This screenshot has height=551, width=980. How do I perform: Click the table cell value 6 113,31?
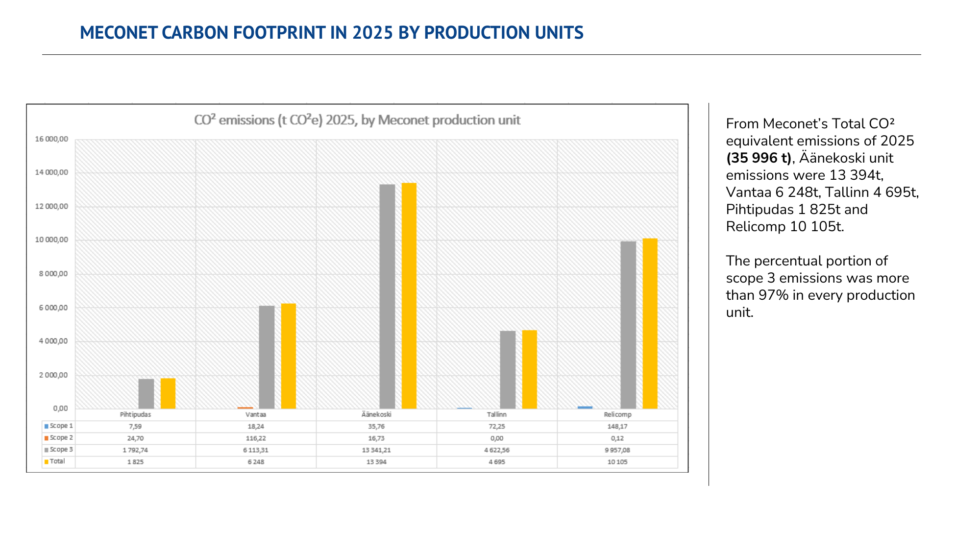pos(256,450)
